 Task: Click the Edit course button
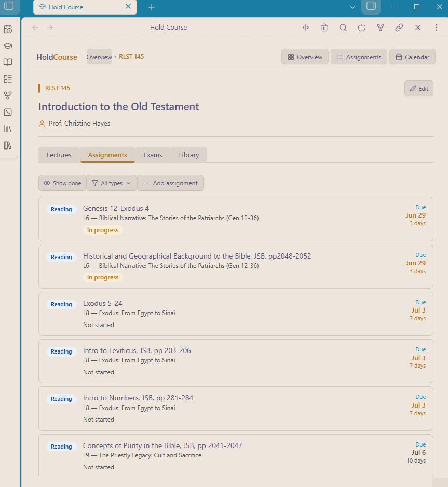click(x=419, y=88)
